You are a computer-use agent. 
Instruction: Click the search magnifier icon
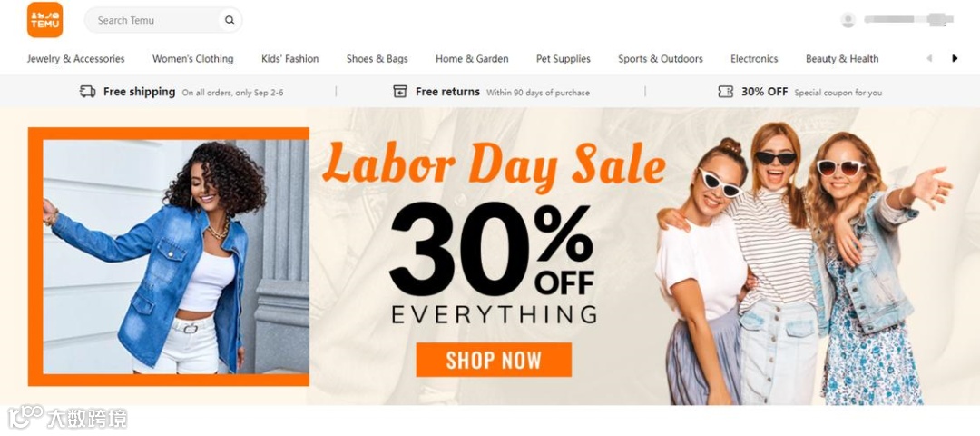tap(230, 20)
